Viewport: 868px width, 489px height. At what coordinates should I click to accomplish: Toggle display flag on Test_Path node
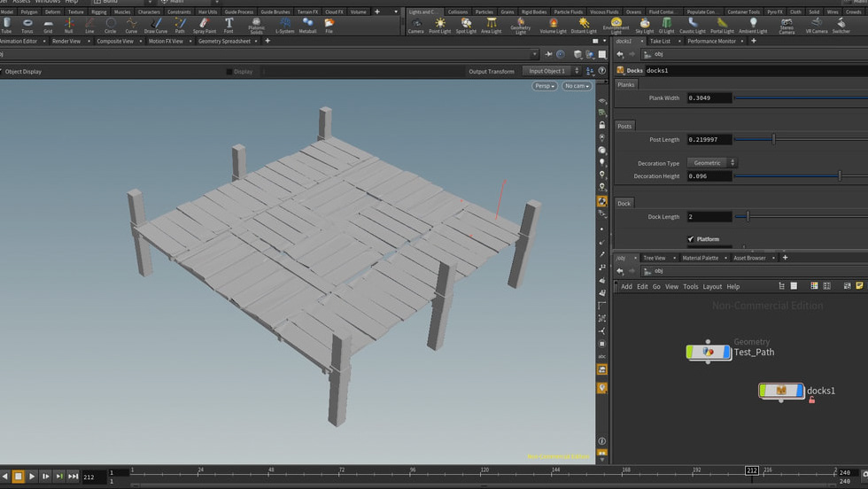[x=726, y=352]
